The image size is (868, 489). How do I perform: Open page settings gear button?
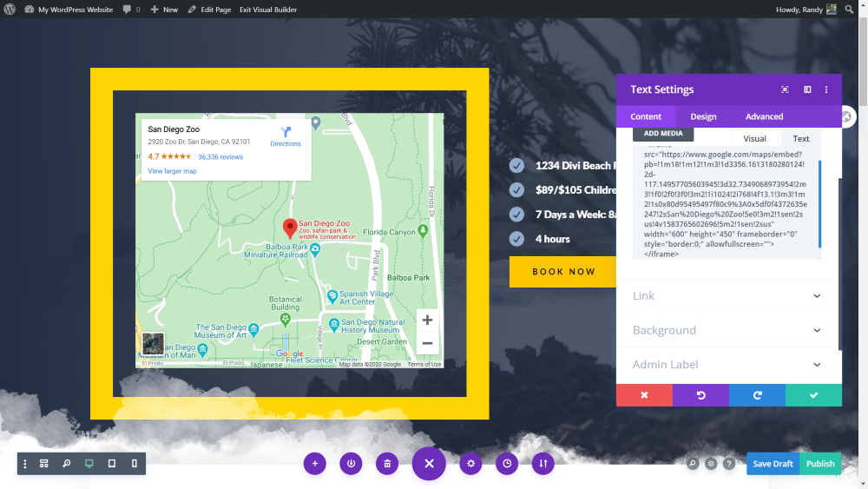(x=470, y=464)
